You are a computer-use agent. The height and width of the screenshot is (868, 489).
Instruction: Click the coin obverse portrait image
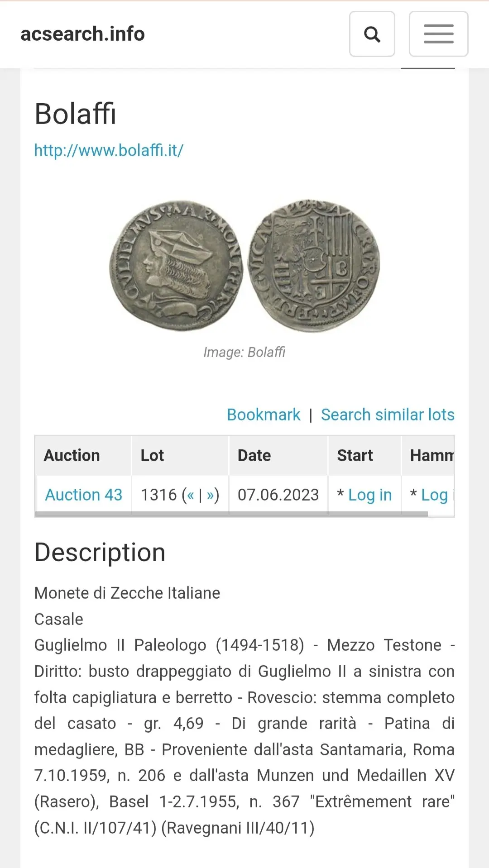[x=177, y=266]
